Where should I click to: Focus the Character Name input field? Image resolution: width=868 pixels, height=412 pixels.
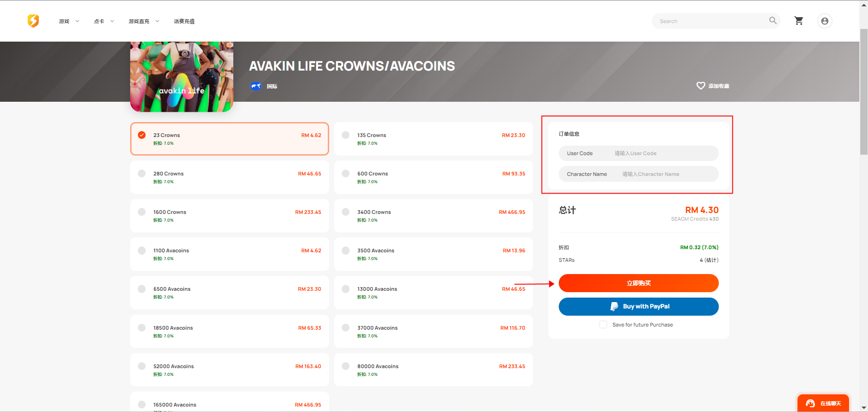coord(638,174)
